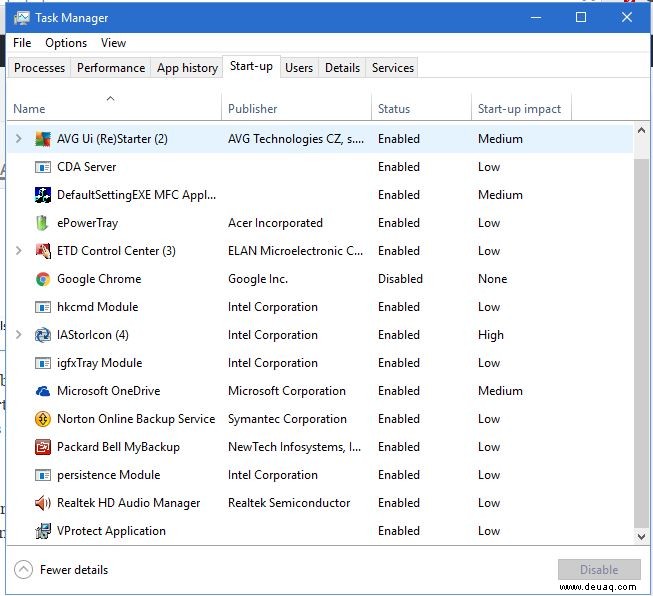Switch to the Services tab
The width and height of the screenshot is (653, 596).
[393, 67]
